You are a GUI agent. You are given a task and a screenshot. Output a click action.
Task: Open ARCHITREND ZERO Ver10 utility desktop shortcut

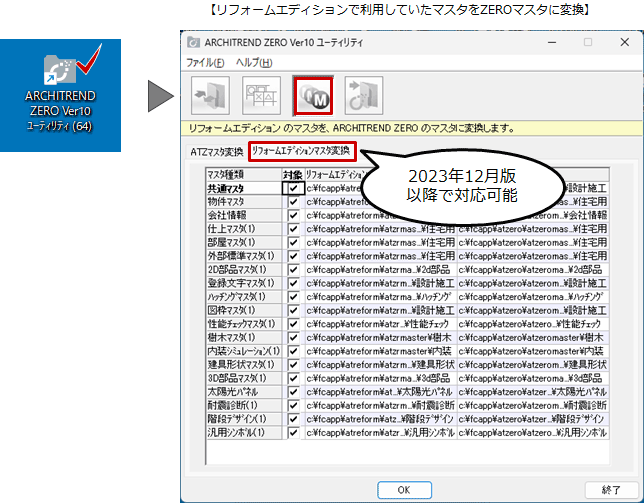(60, 88)
